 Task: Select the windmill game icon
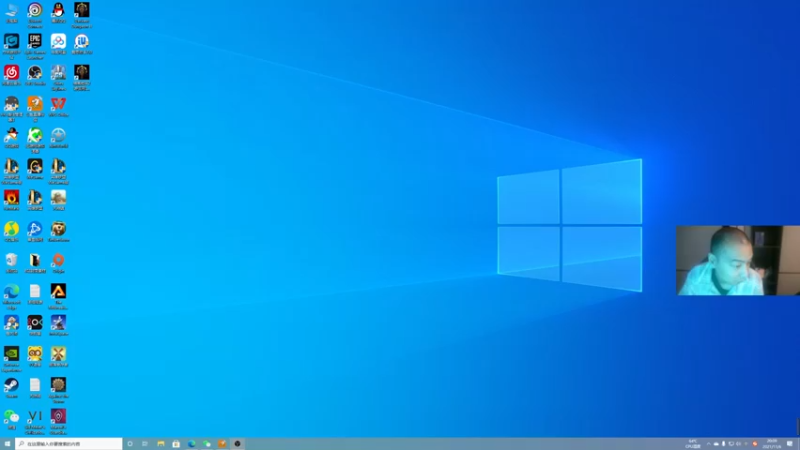tap(58, 356)
